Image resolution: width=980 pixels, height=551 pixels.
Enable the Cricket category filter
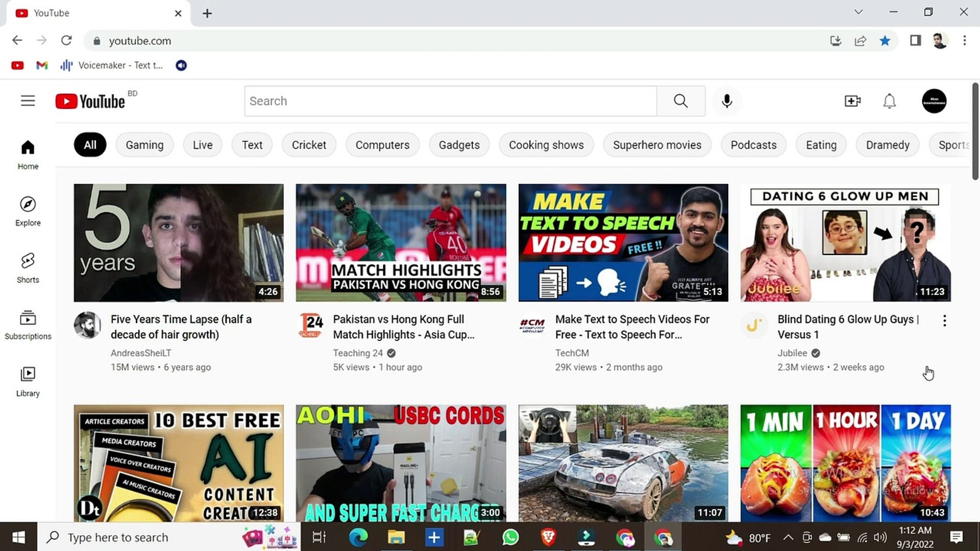tap(309, 145)
